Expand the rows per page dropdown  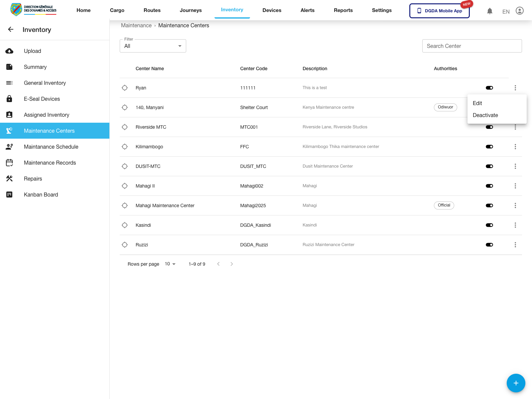pos(170,264)
